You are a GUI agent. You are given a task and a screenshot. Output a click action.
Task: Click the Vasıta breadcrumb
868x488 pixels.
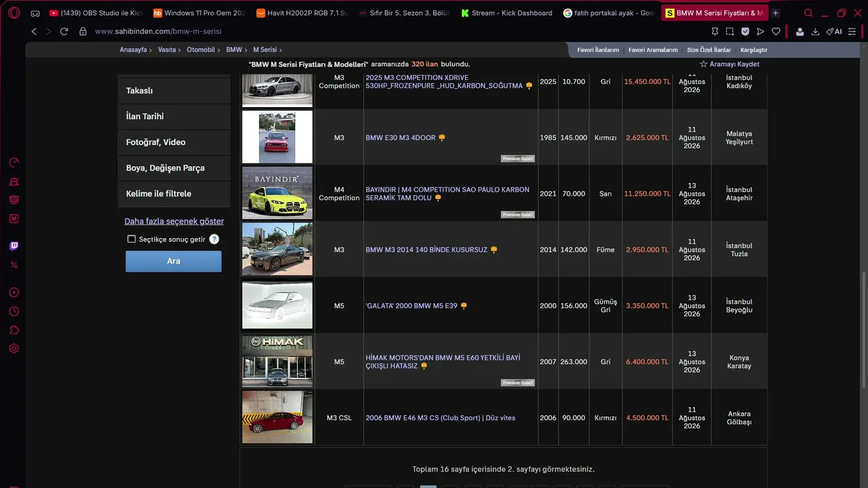167,50
